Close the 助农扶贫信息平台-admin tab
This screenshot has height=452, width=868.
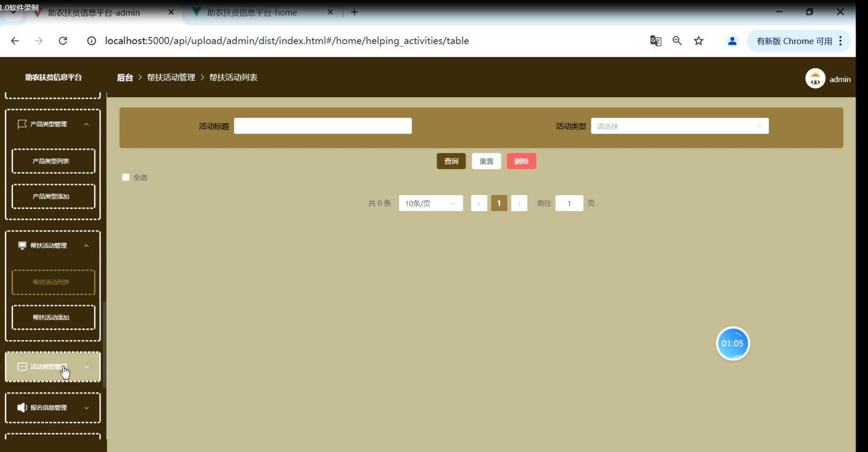[x=171, y=12]
